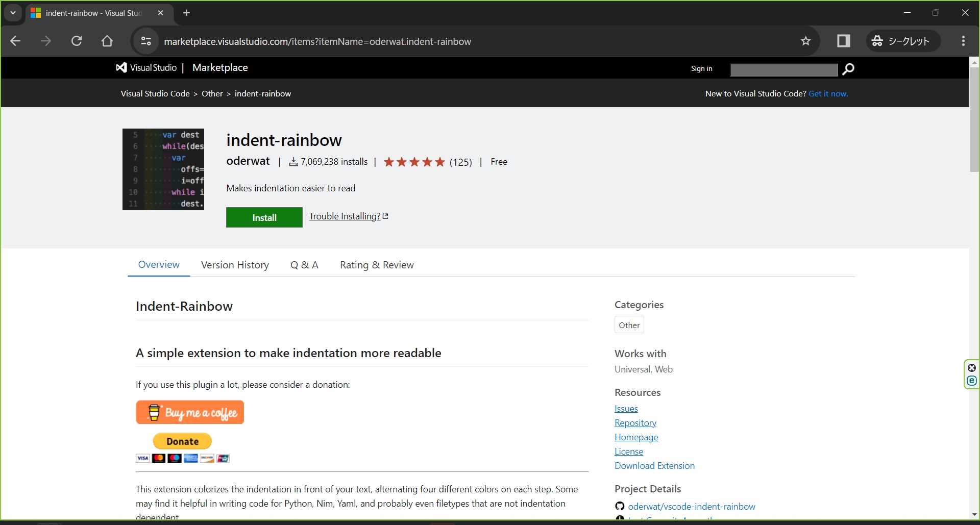Click the Buy me a coffee button
980x525 pixels.
coord(190,412)
